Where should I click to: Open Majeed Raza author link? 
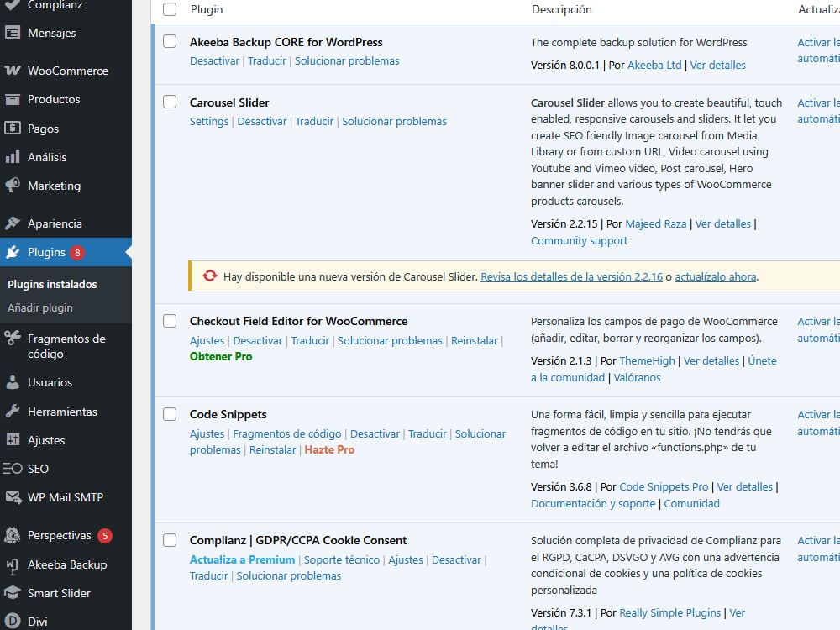tap(656, 224)
